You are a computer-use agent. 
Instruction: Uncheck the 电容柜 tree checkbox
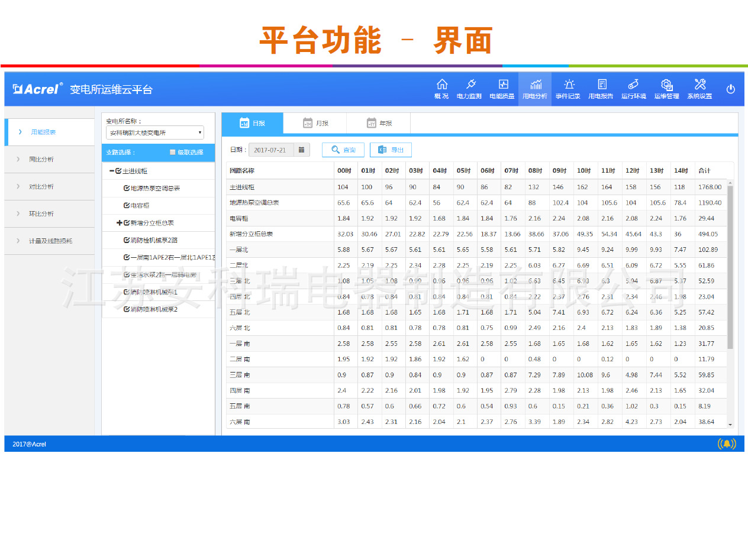click(127, 205)
